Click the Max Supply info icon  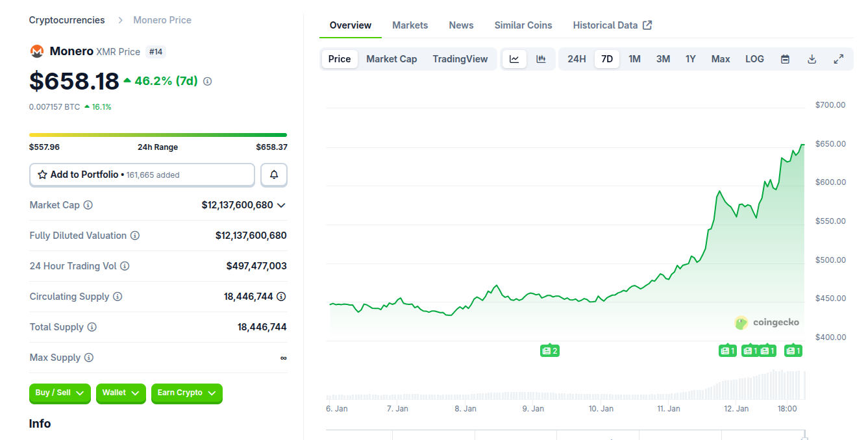click(89, 358)
